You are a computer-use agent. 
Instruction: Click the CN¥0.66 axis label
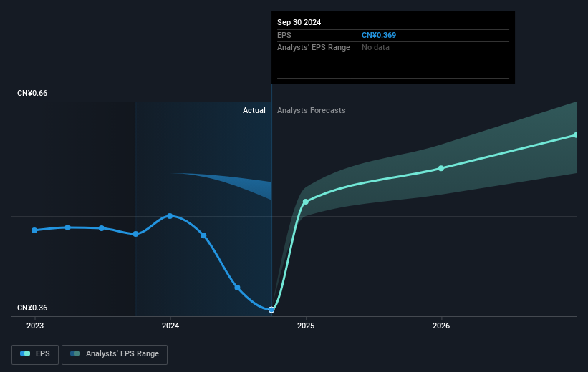tap(32, 93)
